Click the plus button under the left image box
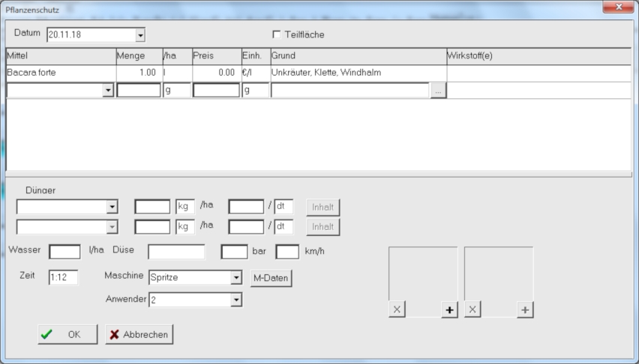 (449, 310)
